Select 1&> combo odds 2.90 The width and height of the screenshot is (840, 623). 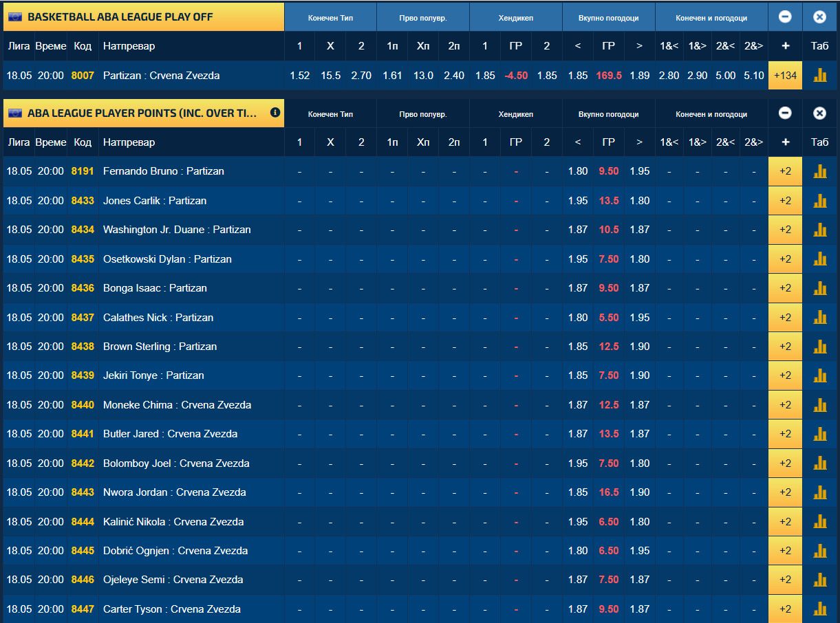[698, 76]
